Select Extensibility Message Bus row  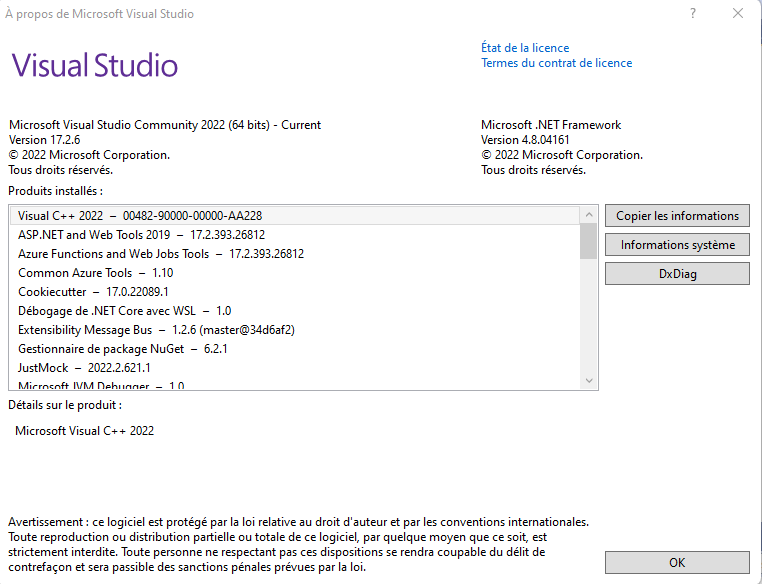[294, 330]
